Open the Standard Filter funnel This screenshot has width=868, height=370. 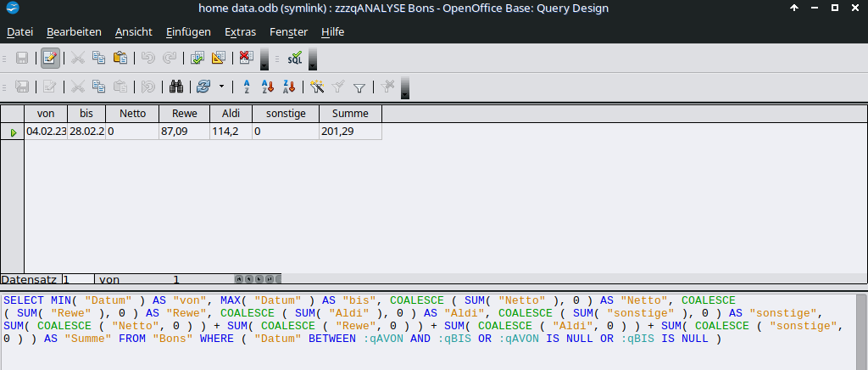click(359, 87)
